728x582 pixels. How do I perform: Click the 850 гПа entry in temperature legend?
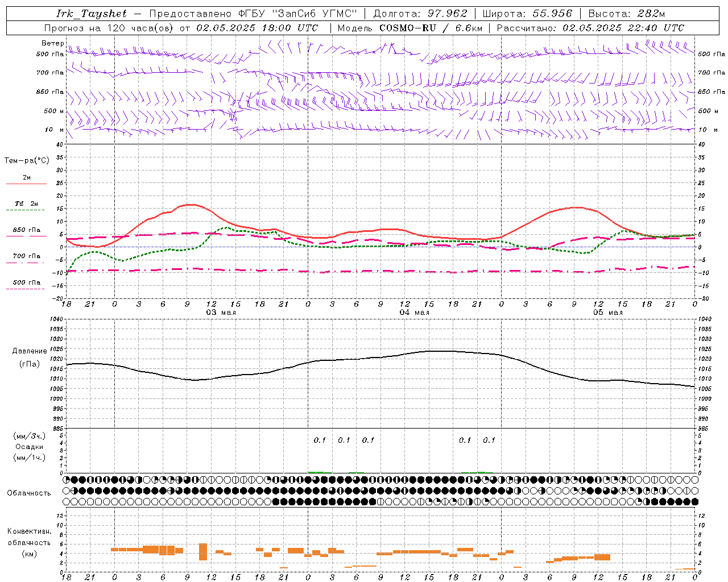27,230
